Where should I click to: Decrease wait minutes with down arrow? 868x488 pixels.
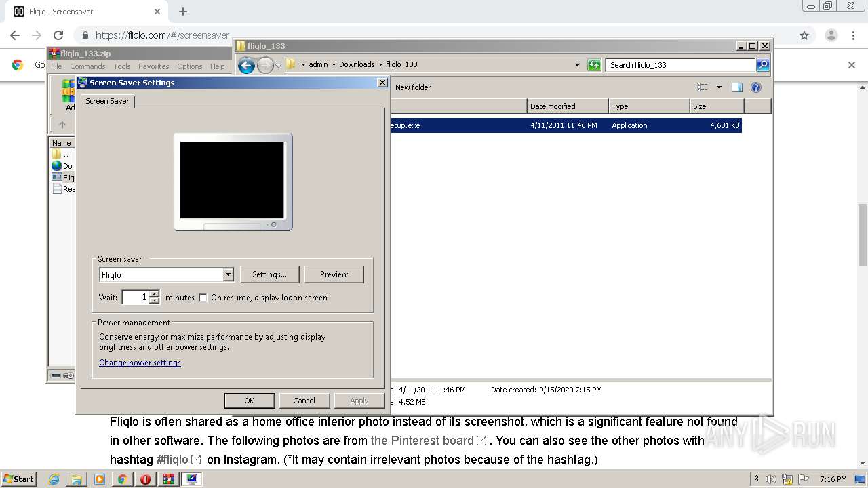click(155, 300)
